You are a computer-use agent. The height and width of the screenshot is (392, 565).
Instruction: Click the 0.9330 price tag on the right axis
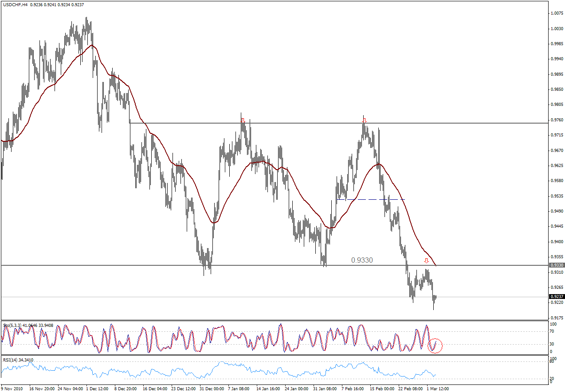557,265
